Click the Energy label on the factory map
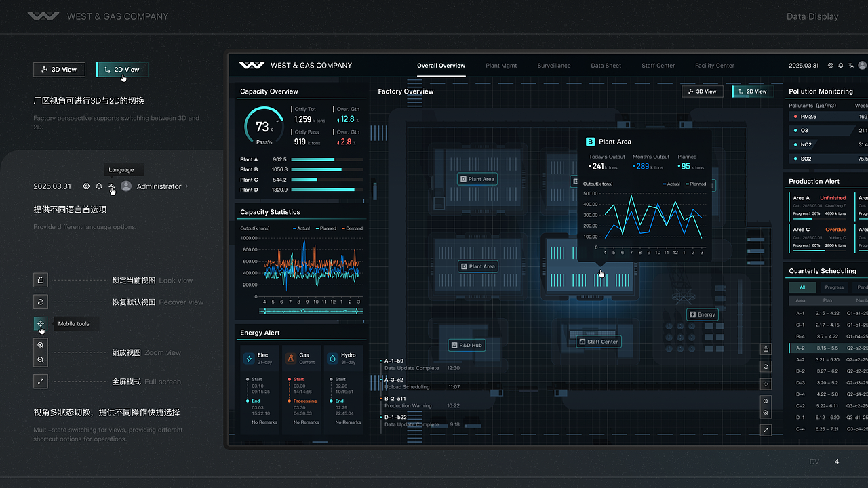This screenshot has height=488, width=868. (702, 314)
